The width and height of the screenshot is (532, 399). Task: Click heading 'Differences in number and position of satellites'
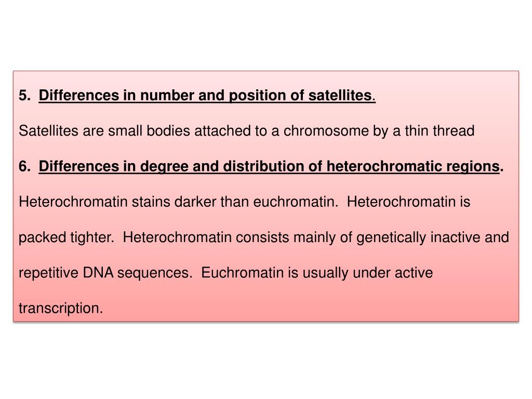(x=206, y=96)
